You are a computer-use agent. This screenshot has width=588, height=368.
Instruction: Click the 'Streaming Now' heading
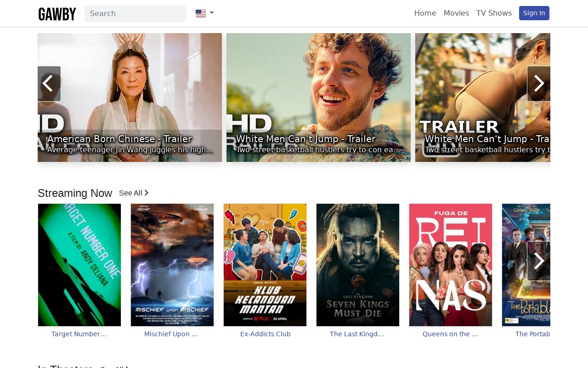(x=75, y=193)
